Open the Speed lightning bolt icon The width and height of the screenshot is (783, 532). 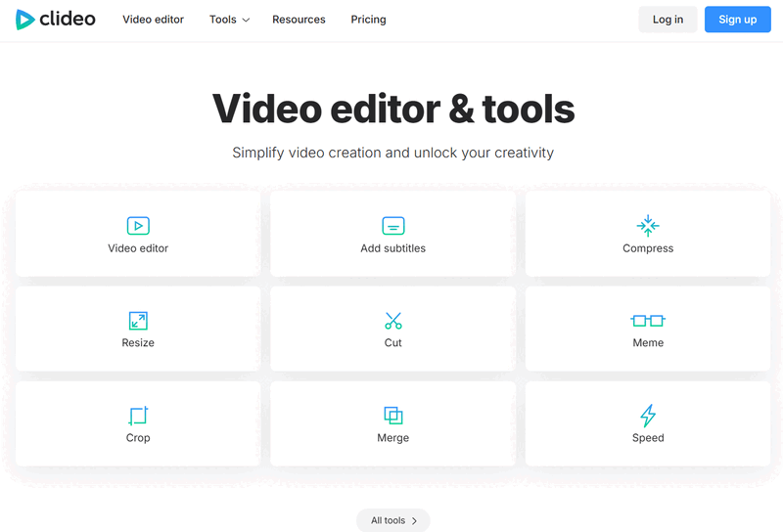point(648,416)
